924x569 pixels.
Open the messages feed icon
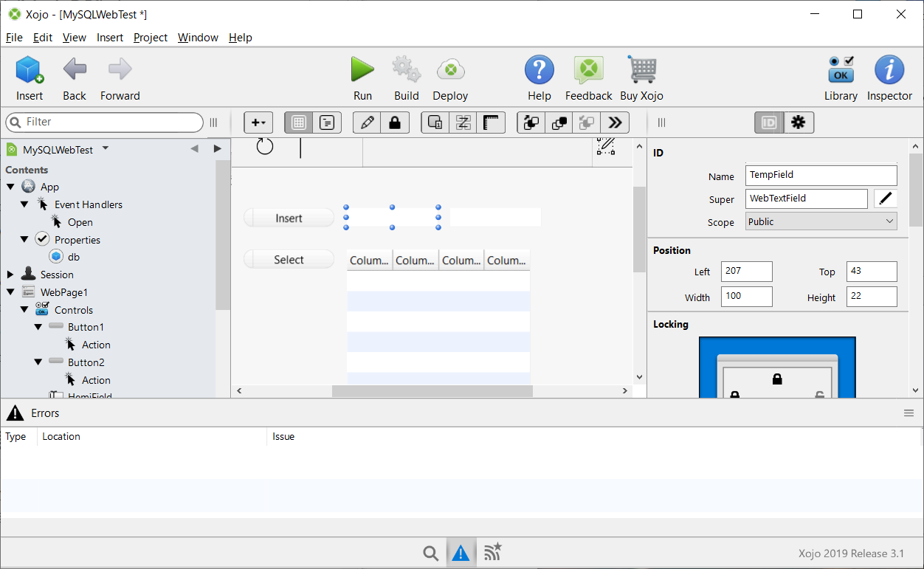click(x=492, y=552)
